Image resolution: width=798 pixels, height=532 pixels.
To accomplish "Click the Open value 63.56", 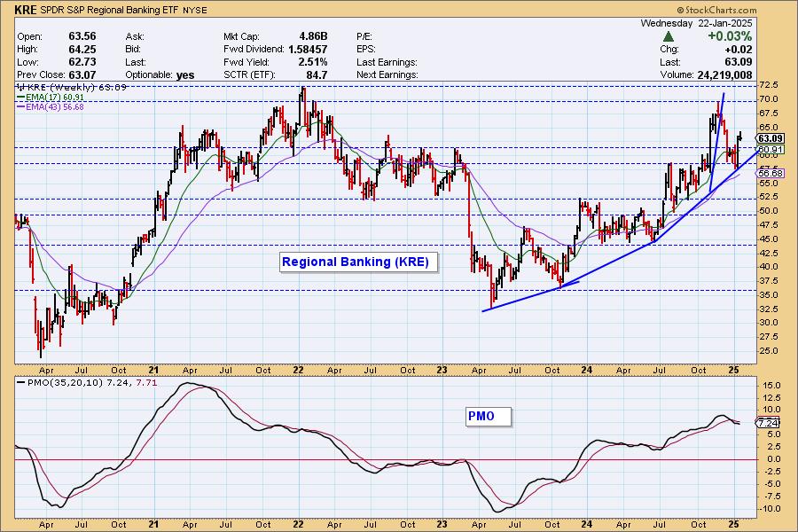I will tap(82, 36).
